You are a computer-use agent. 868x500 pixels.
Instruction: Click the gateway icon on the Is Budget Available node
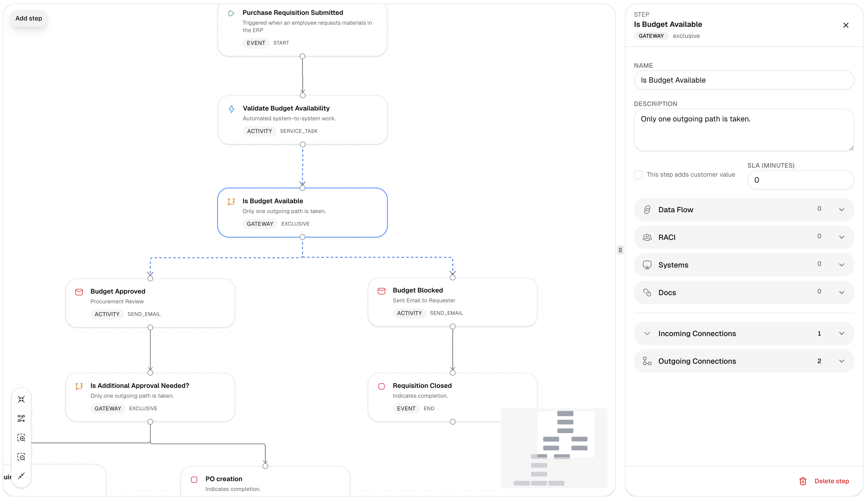(231, 202)
